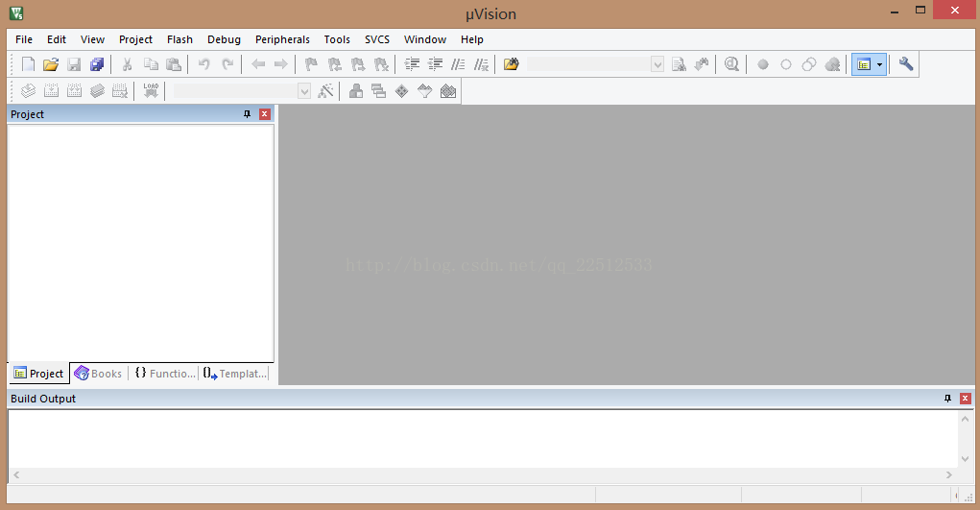
Task: Open the Debug menu
Action: (x=224, y=39)
